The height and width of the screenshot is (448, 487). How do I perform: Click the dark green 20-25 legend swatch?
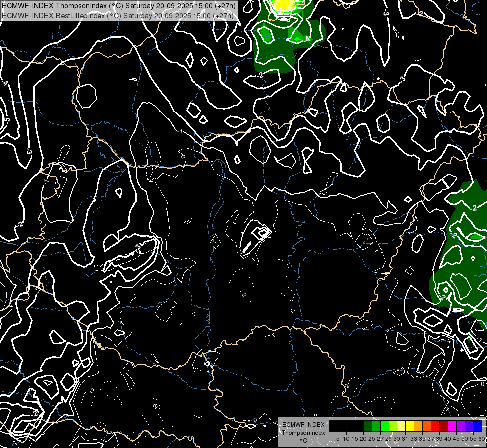tap(368, 426)
